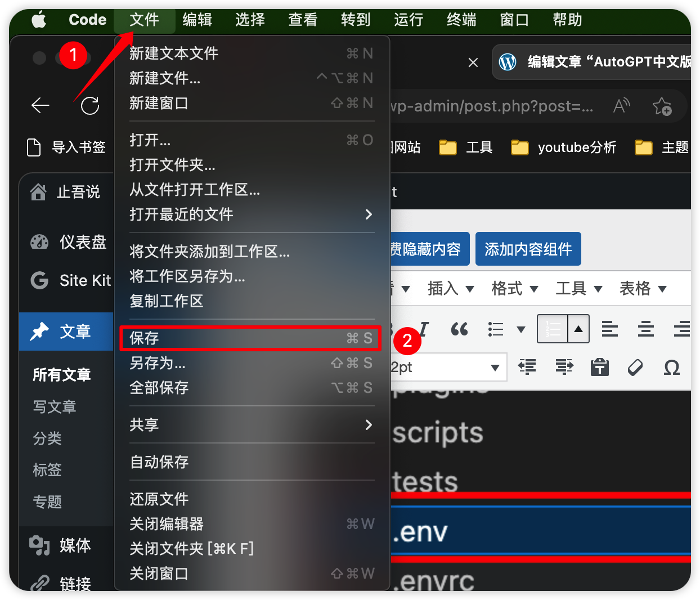Open 仪表盘 in WordPress sidebar
The width and height of the screenshot is (700, 600).
68,242
